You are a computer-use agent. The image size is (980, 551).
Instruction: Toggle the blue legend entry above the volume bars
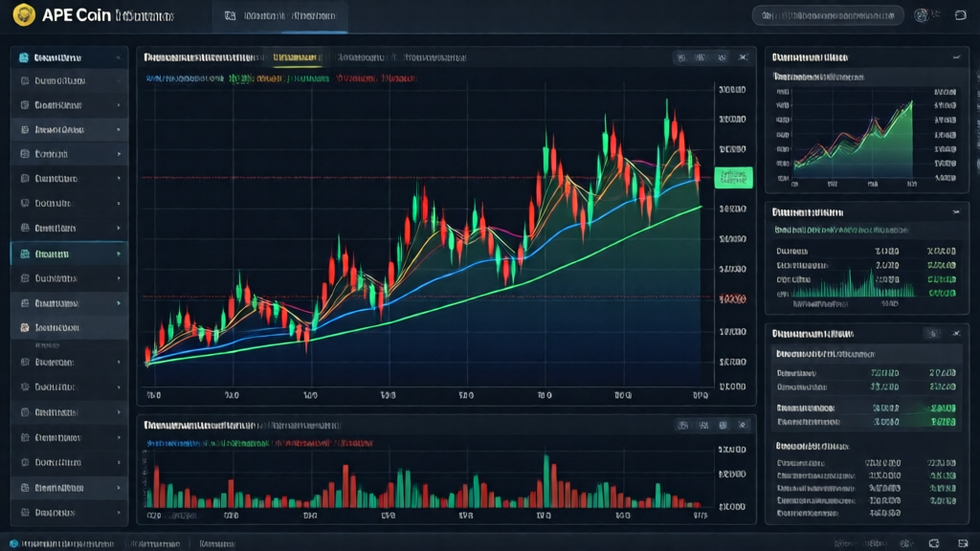click(173, 444)
